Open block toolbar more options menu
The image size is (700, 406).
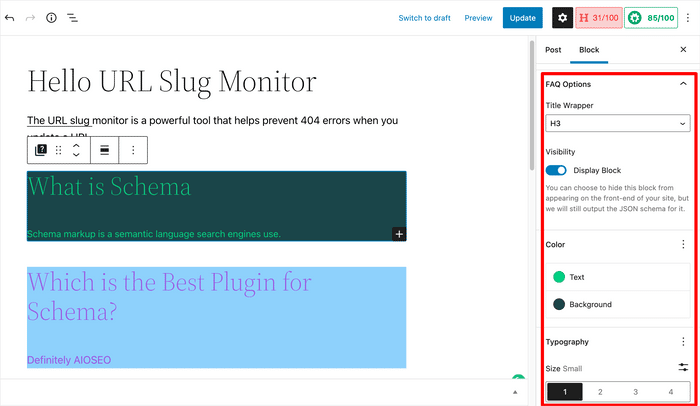(133, 150)
